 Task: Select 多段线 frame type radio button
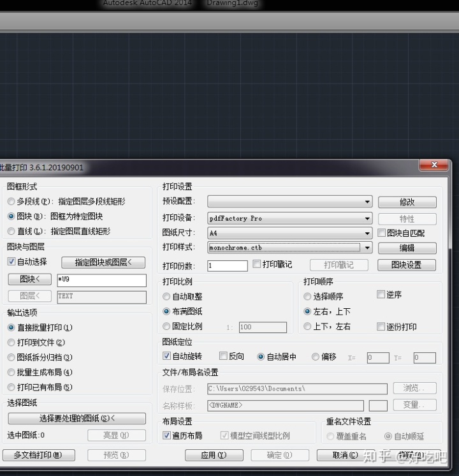pos(11,202)
